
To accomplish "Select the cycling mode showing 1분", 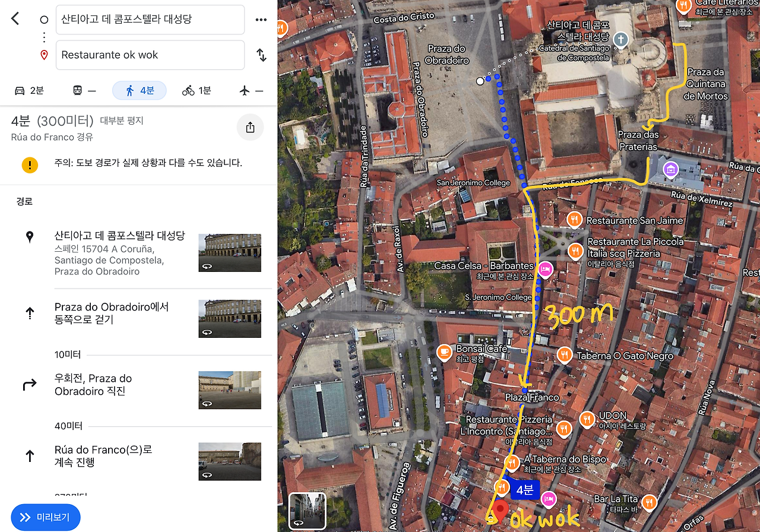I will (x=197, y=90).
